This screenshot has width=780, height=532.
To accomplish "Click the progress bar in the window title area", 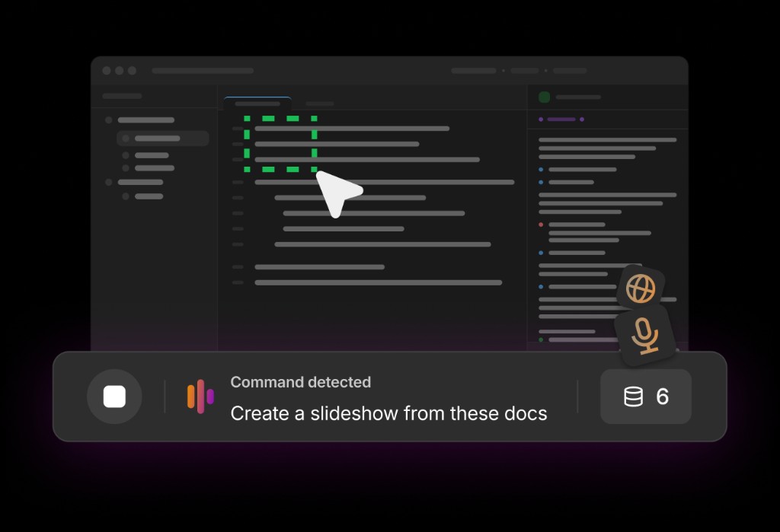I will (x=202, y=69).
